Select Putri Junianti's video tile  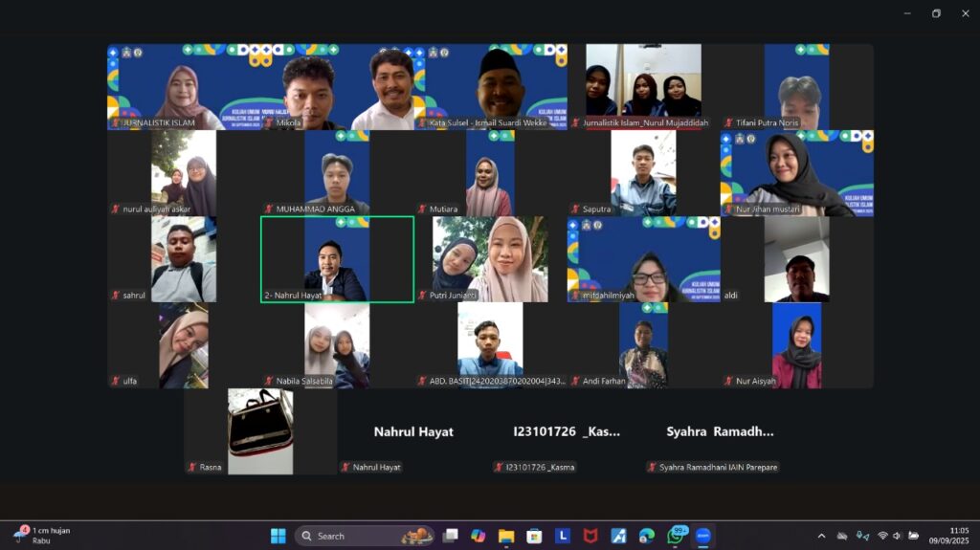[490, 259]
